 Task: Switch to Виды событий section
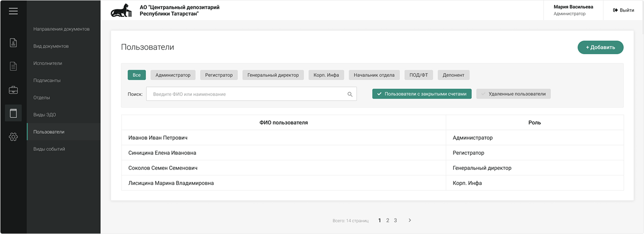tap(49, 149)
